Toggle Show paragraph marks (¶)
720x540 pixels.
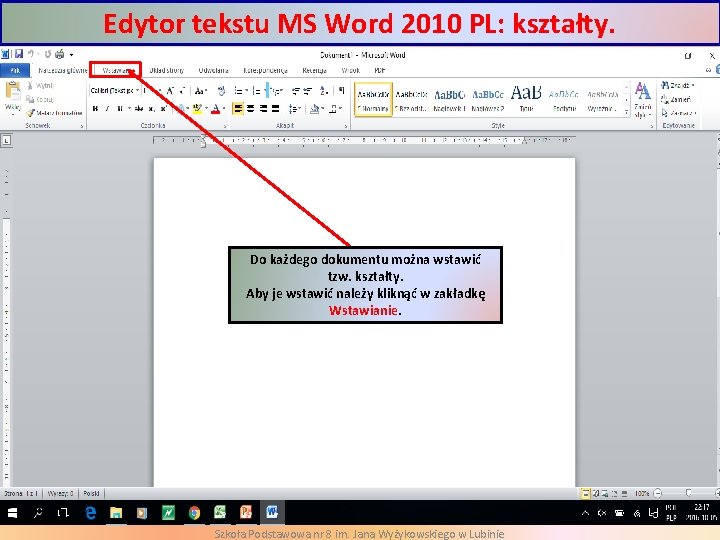click(341, 90)
